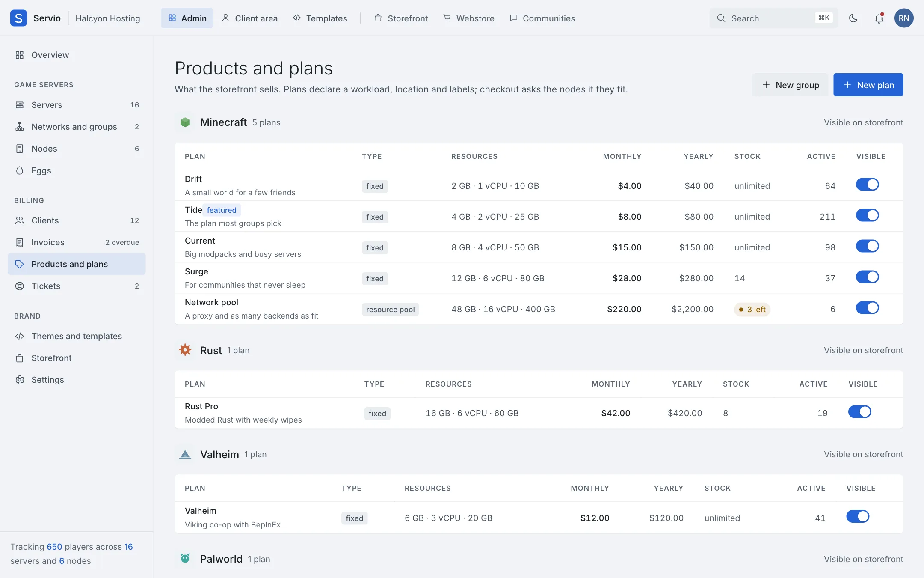Click the New group button

[790, 85]
